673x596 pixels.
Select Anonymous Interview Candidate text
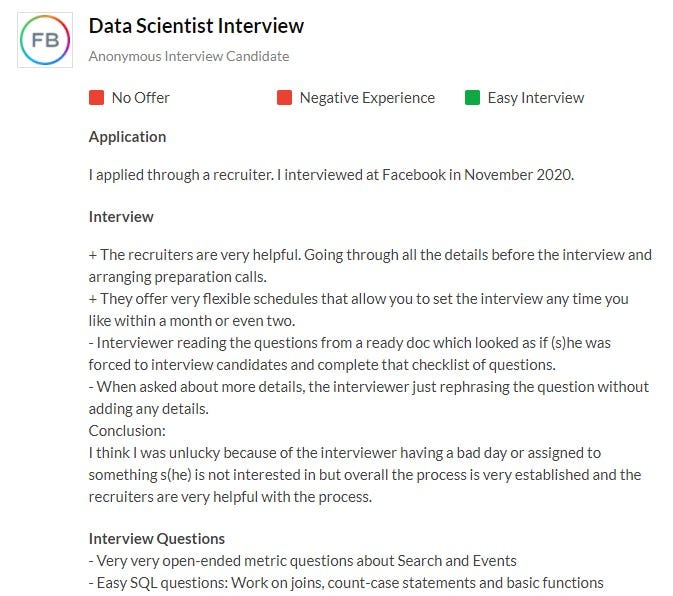tap(189, 56)
